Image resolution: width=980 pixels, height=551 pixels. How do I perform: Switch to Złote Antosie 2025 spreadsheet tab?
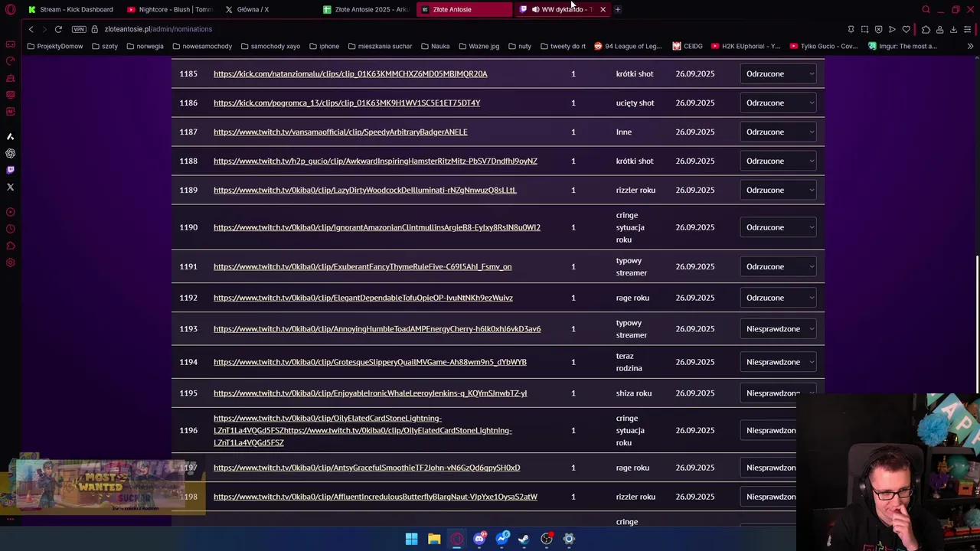click(366, 9)
